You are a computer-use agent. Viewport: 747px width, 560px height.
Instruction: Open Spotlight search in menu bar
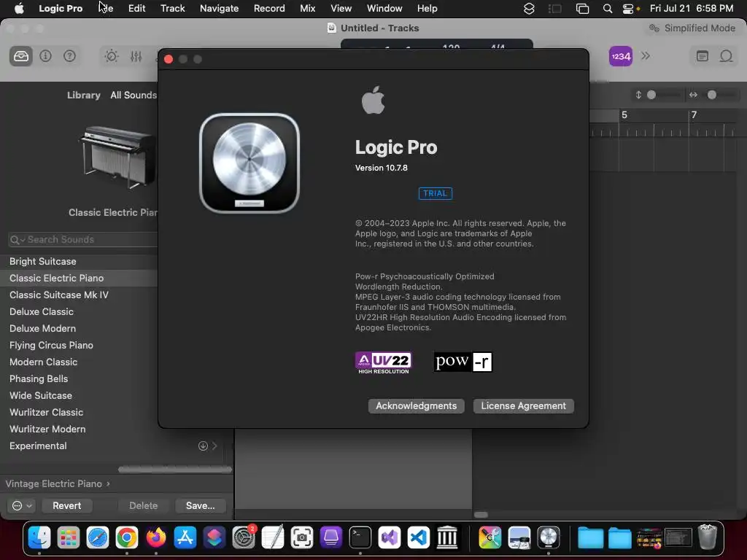[608, 9]
